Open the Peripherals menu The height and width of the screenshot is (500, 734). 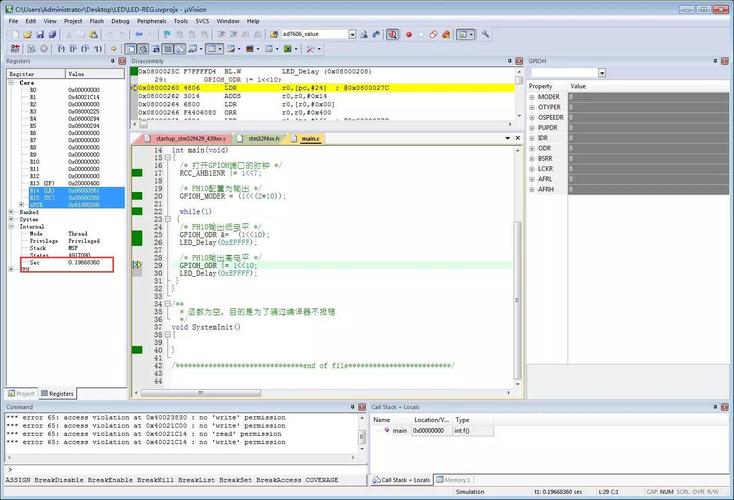(151, 21)
